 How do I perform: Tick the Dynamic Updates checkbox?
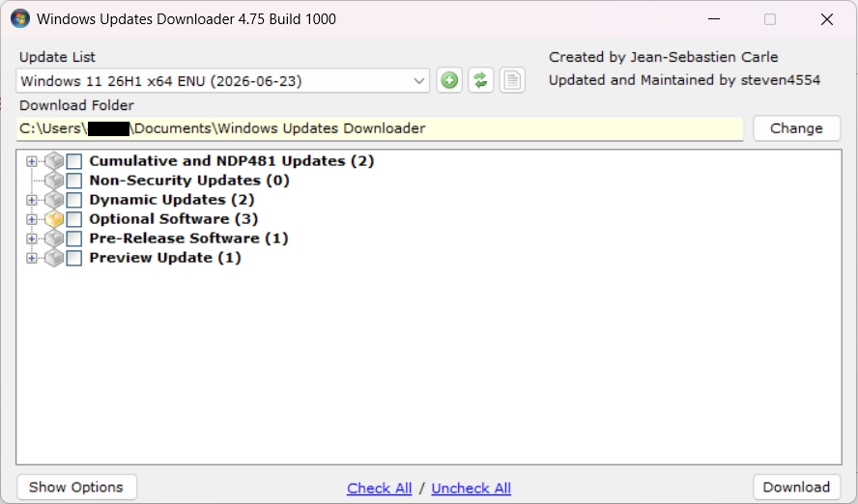point(73,200)
